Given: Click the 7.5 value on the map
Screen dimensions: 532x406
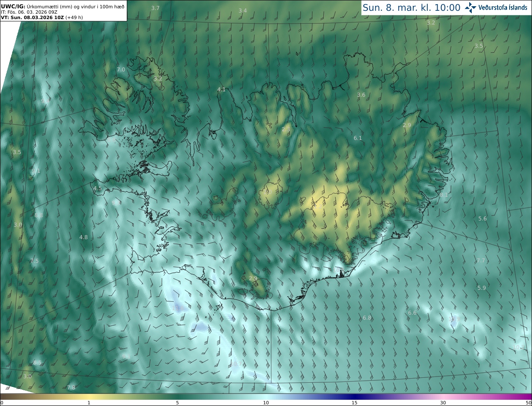Looking at the screenshot, I should [x=34, y=261].
